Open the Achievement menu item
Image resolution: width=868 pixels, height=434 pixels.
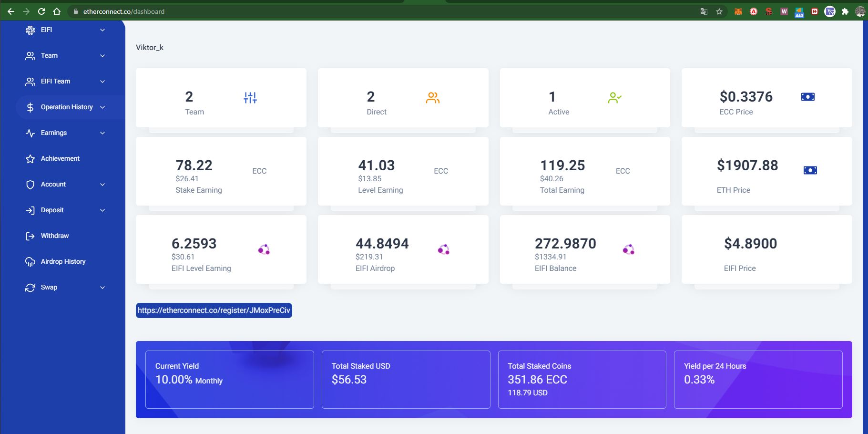tap(60, 158)
